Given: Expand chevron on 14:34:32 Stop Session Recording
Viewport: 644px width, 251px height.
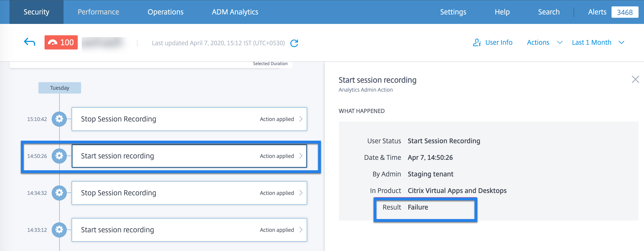Looking at the screenshot, I should [301, 193].
